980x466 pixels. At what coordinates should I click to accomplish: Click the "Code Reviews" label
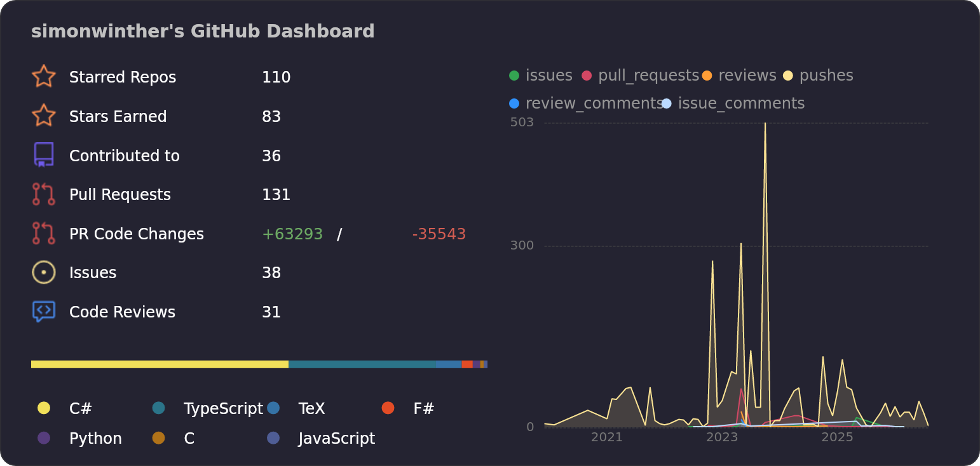pyautogui.click(x=122, y=312)
